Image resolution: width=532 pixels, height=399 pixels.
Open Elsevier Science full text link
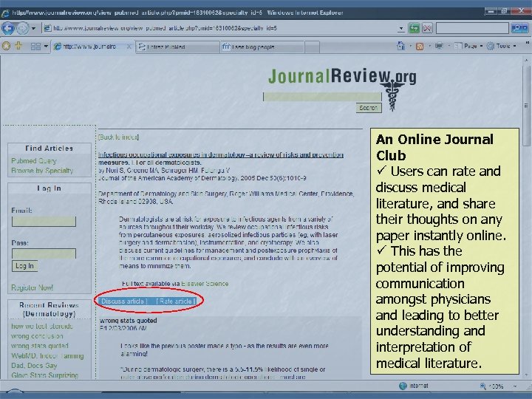coord(205,284)
